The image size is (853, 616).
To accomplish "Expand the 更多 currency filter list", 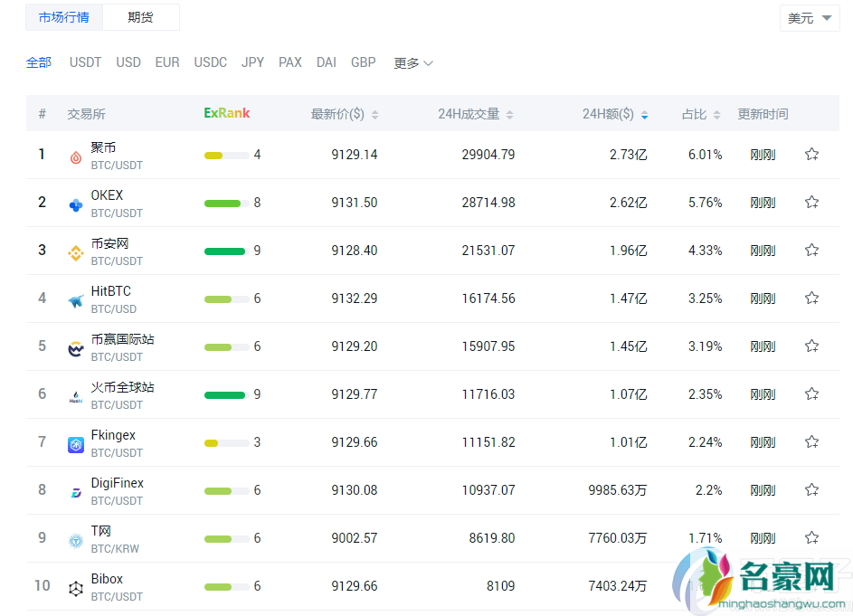I will (412, 63).
